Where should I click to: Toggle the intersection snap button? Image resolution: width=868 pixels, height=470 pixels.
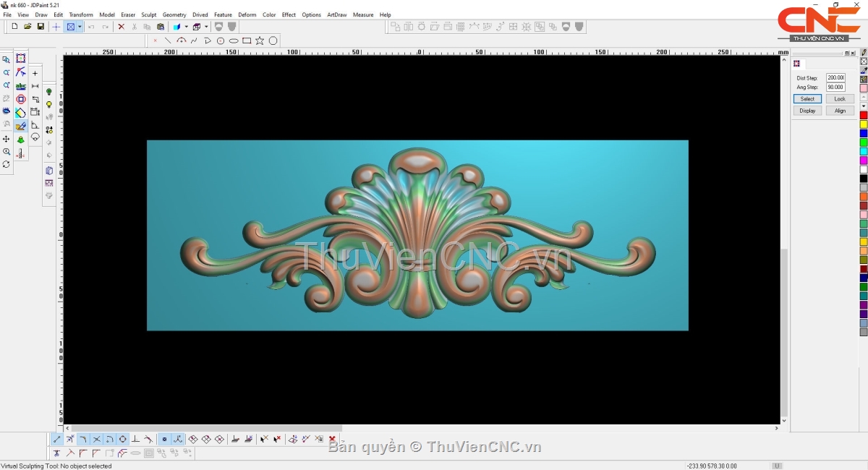click(97, 439)
